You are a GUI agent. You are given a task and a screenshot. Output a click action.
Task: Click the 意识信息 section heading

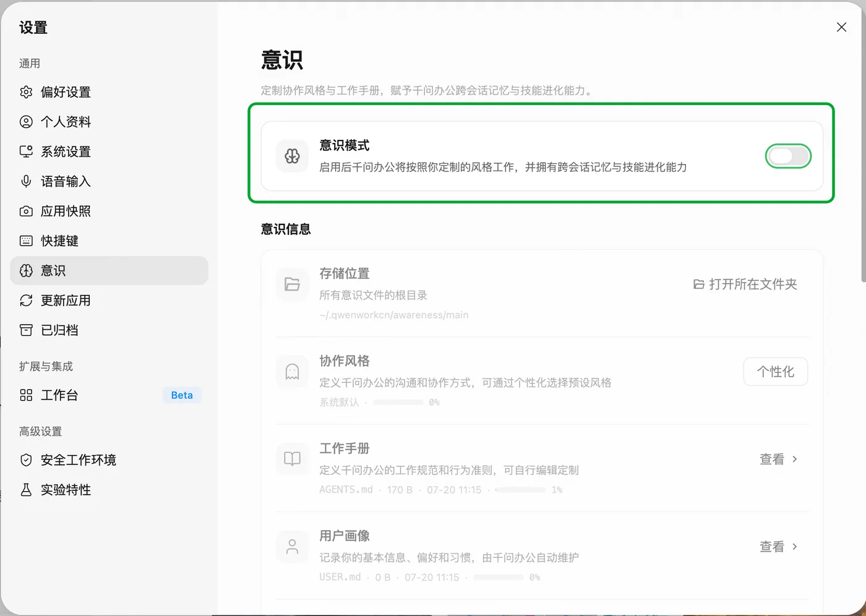click(286, 229)
